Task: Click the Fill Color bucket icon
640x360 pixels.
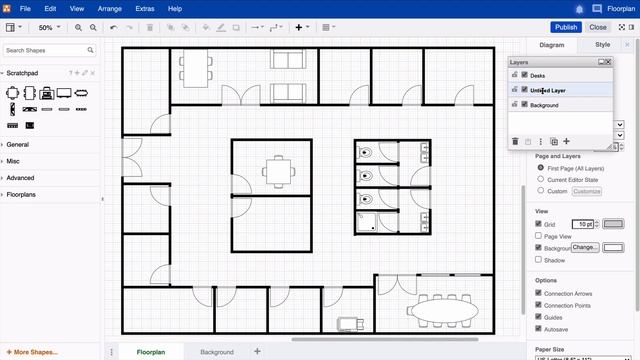Action: point(206,27)
